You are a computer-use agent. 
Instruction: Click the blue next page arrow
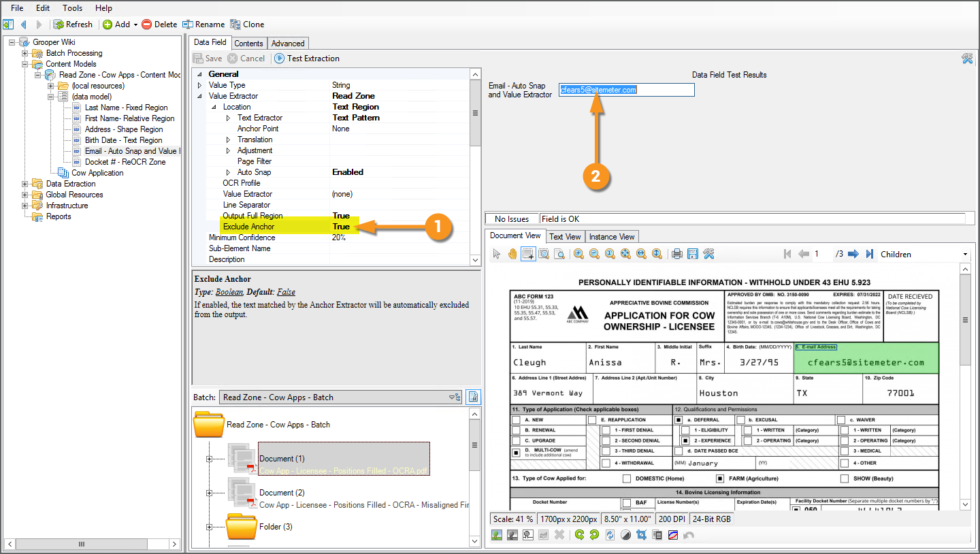[853, 254]
